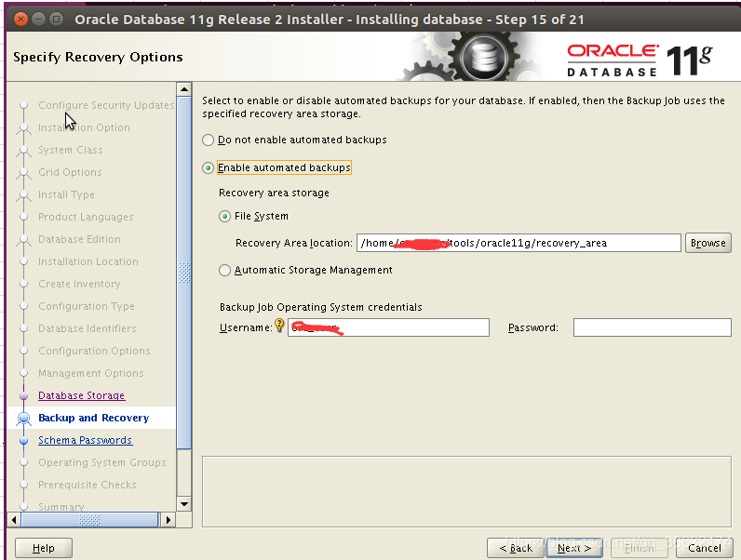Image resolution: width=741 pixels, height=560 pixels.
Task: Choose File System recovery storage
Action: click(x=225, y=216)
